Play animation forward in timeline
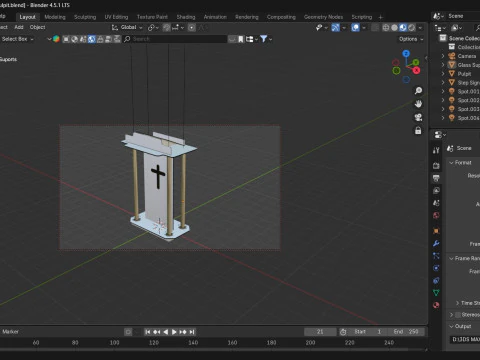The image size is (480, 360). tap(174, 332)
